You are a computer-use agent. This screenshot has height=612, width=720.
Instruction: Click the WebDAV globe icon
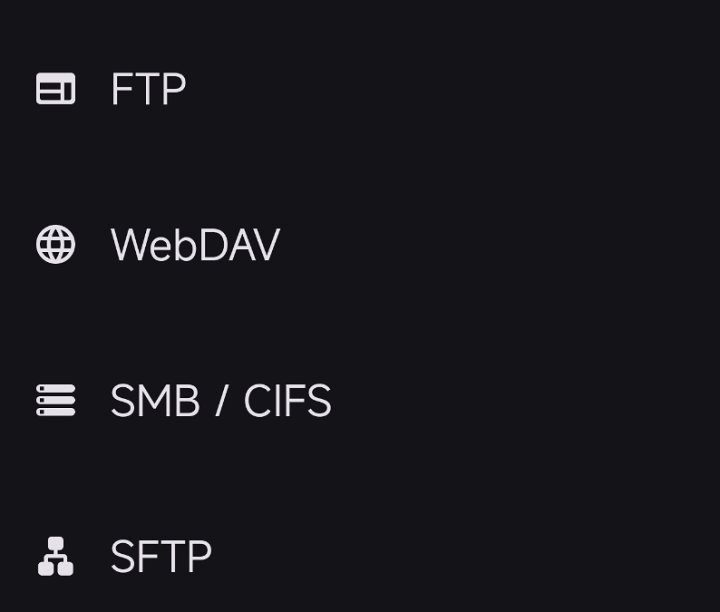coord(56,245)
